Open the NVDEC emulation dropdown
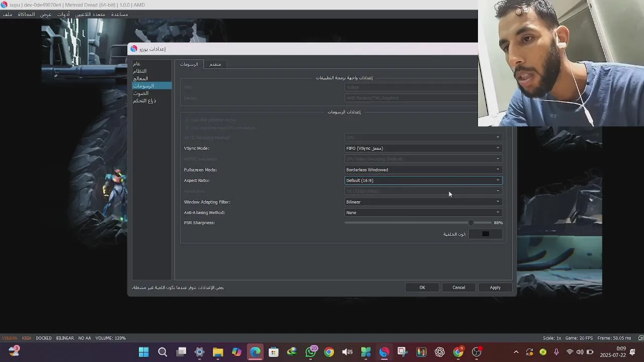Image resolution: width=644 pixels, height=362 pixels. 423,159
